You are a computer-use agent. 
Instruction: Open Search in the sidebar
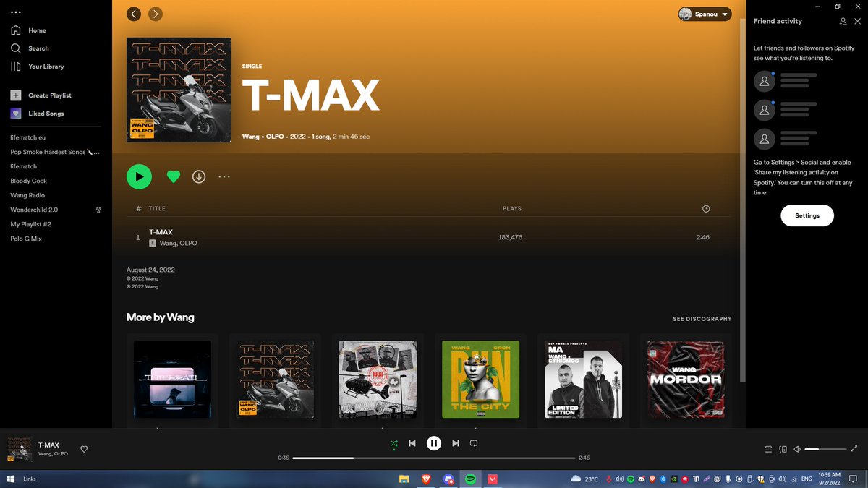pos(30,48)
